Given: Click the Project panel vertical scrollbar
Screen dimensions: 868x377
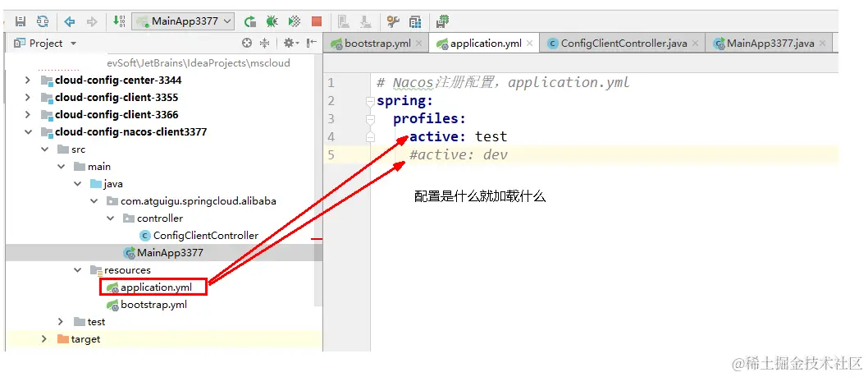Looking at the screenshot, I should (318, 182).
